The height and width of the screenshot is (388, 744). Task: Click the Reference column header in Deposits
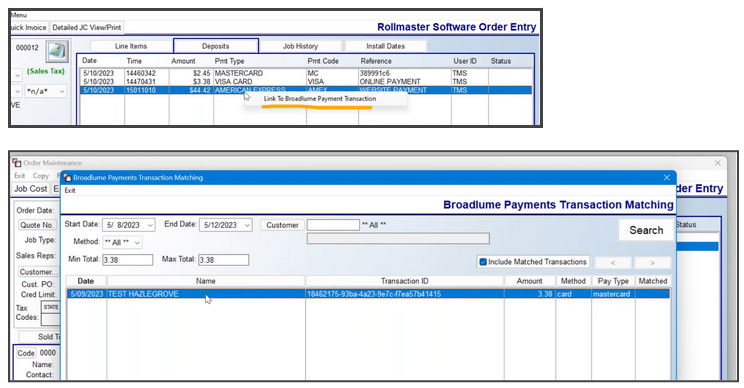(x=376, y=61)
